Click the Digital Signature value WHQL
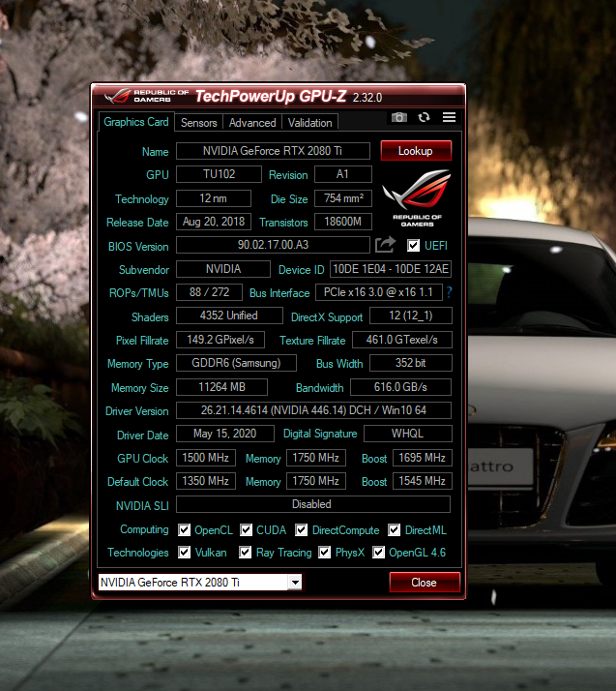Screen dimensions: 616x691 [x=408, y=434]
